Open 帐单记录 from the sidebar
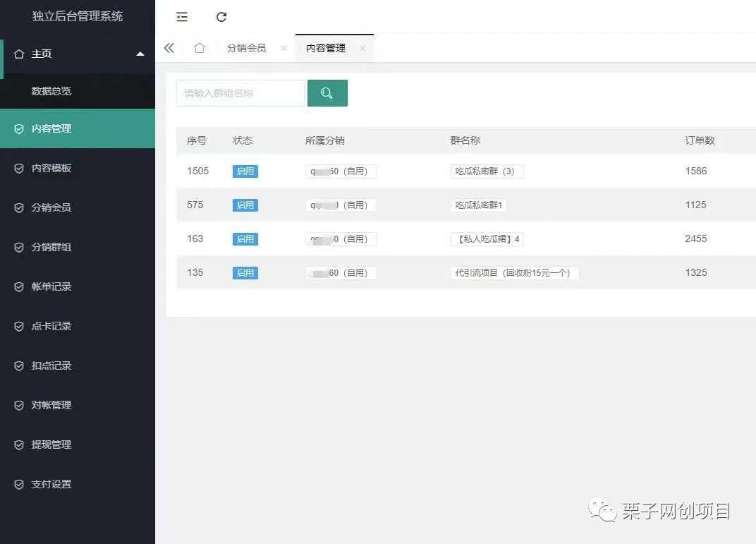Viewport: 756px width, 544px height. (49, 286)
